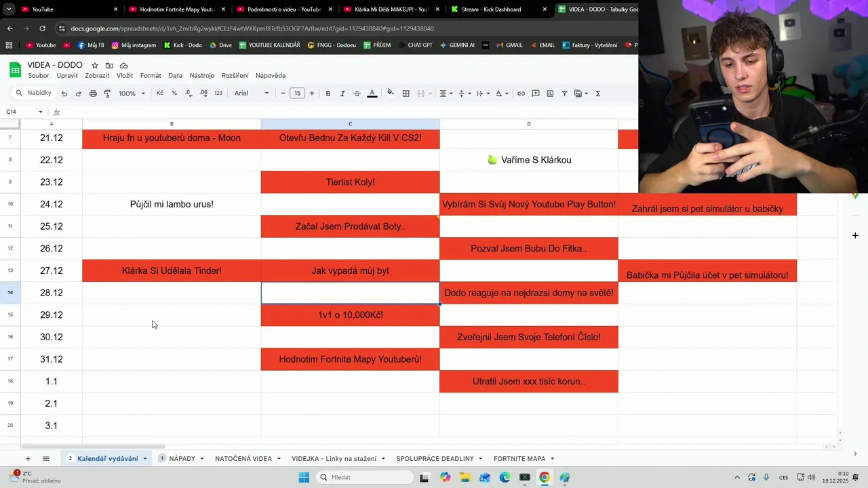This screenshot has height=488, width=868.
Task: Toggle strikethrough formatting
Action: tap(357, 94)
